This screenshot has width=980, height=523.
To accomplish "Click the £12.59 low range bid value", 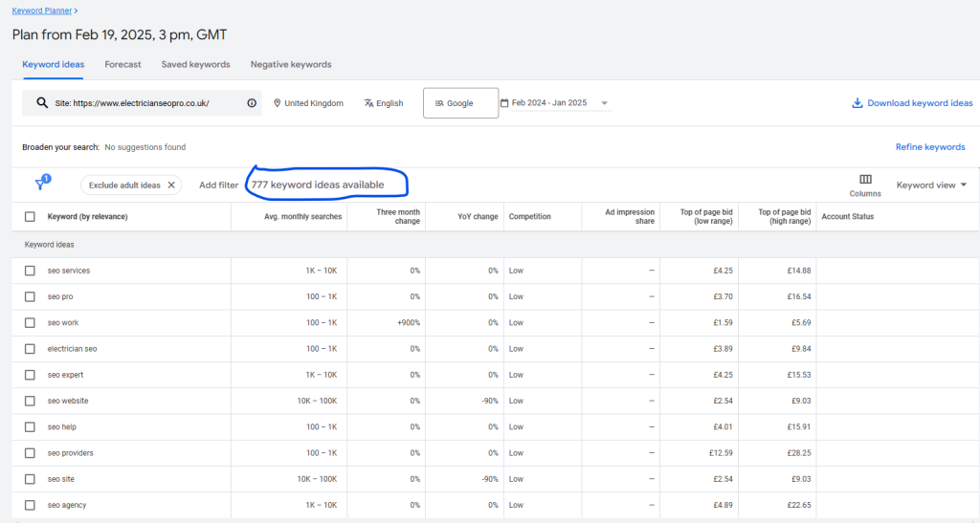I will coord(721,453).
